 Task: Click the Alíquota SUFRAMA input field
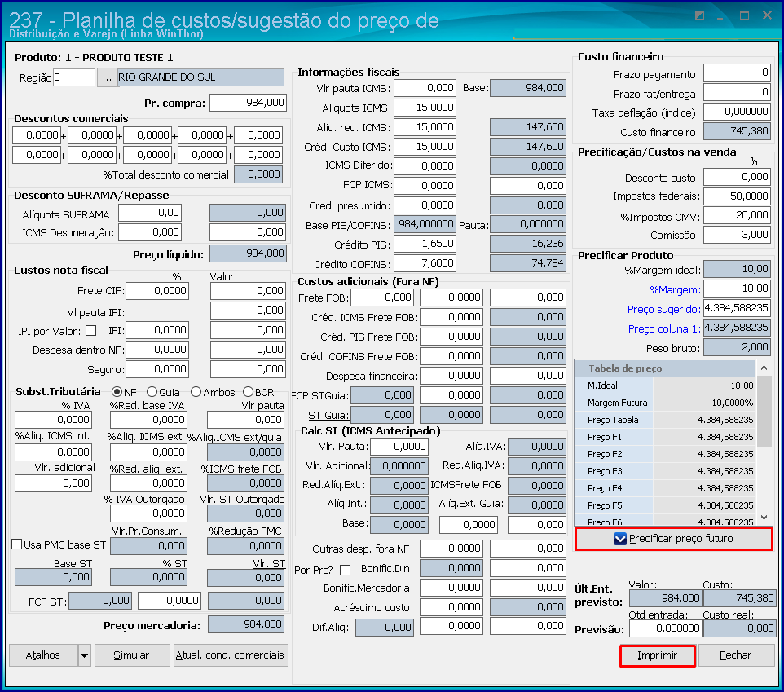coord(150,213)
